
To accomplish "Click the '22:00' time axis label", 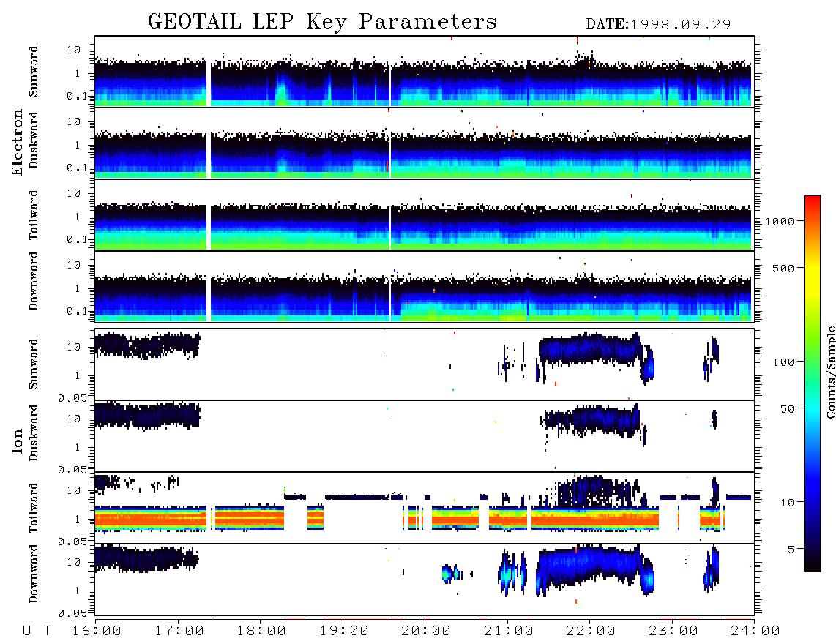I will (591, 631).
